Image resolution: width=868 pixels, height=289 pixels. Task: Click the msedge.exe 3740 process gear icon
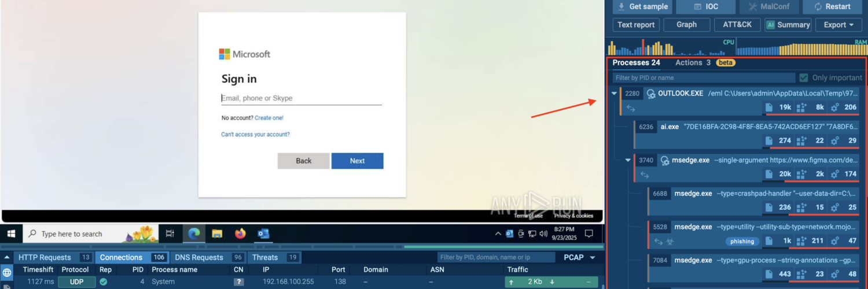point(665,160)
